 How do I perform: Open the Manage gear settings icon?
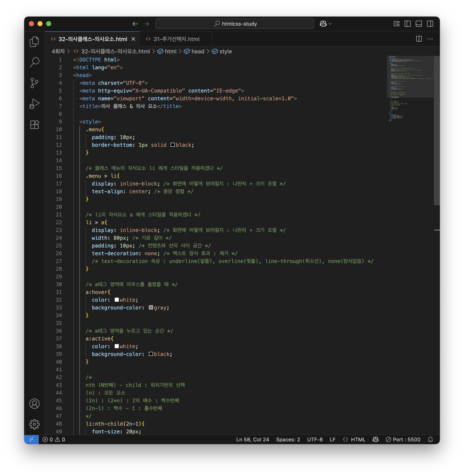(34, 424)
